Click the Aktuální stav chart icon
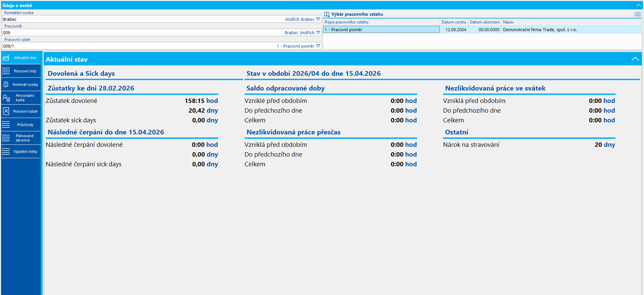Screen dimensions: 644x295 coord(6,58)
